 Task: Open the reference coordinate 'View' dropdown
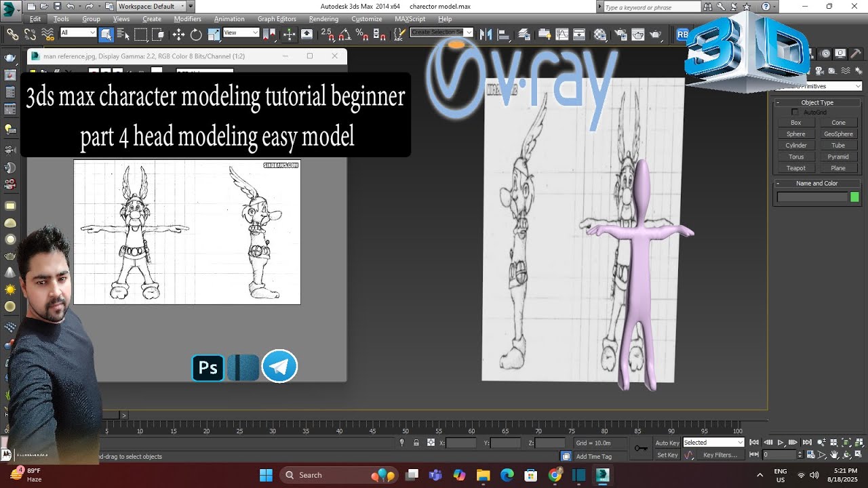(x=241, y=33)
